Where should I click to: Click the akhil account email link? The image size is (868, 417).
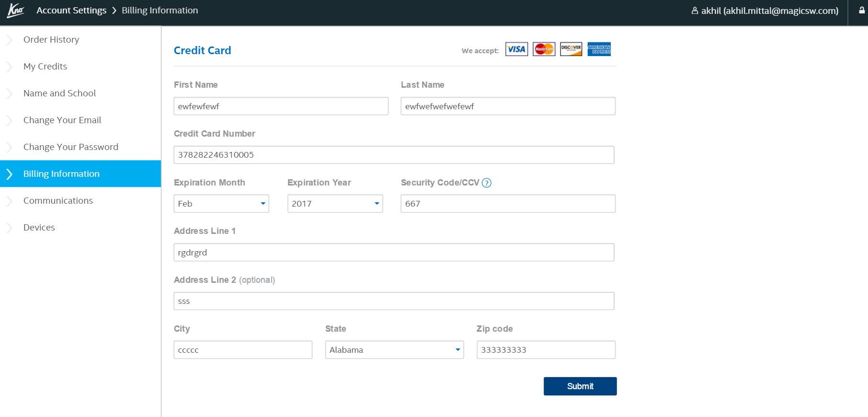point(770,11)
